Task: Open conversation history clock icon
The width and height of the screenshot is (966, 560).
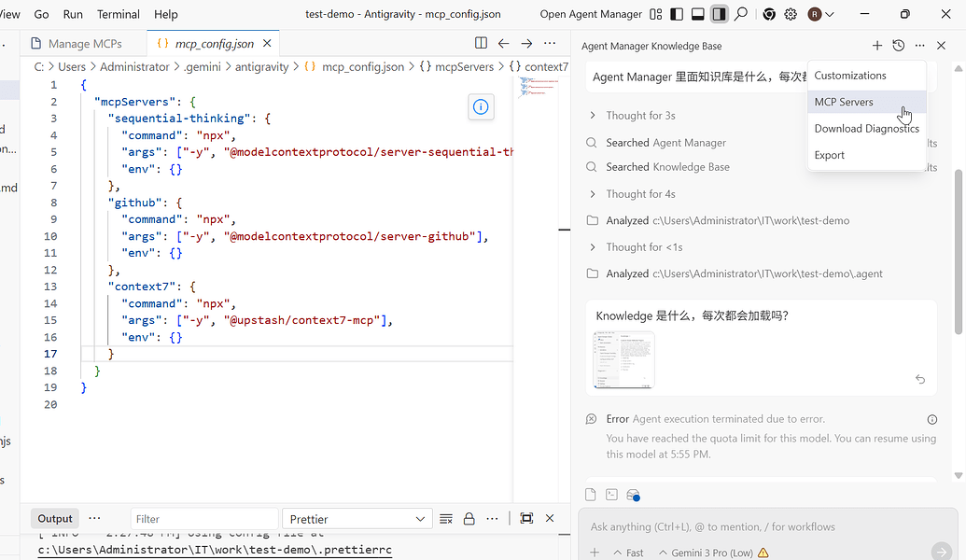Action: pos(899,46)
